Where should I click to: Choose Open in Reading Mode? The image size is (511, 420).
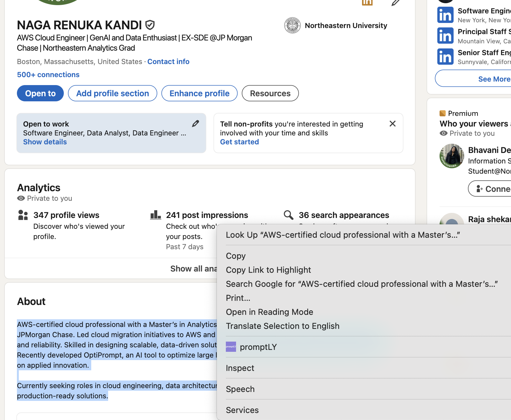[x=270, y=312]
